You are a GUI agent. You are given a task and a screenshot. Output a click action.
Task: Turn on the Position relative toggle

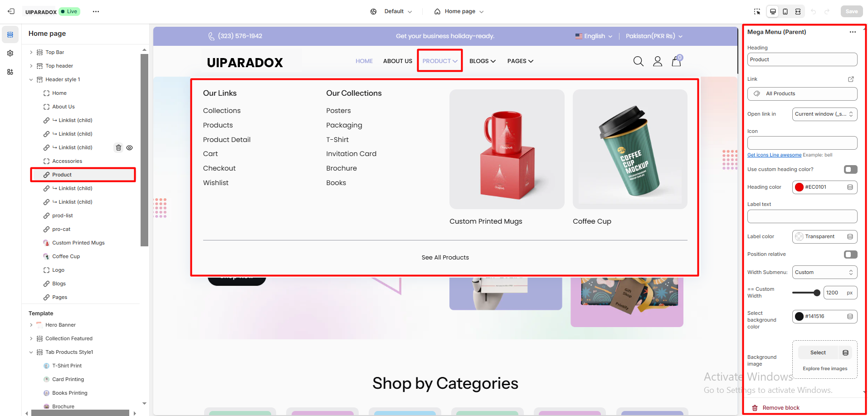[850, 254]
